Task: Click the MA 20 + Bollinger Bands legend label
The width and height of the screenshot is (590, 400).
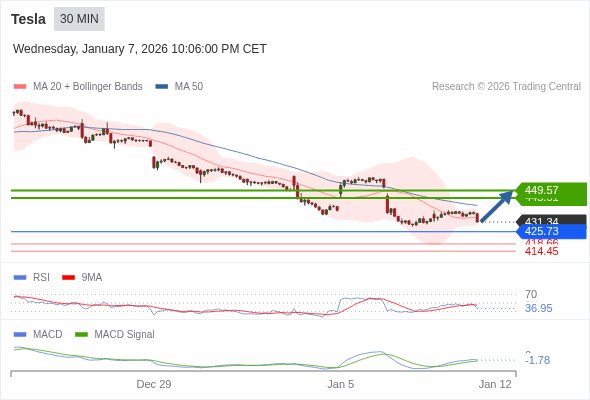Action: (88, 87)
